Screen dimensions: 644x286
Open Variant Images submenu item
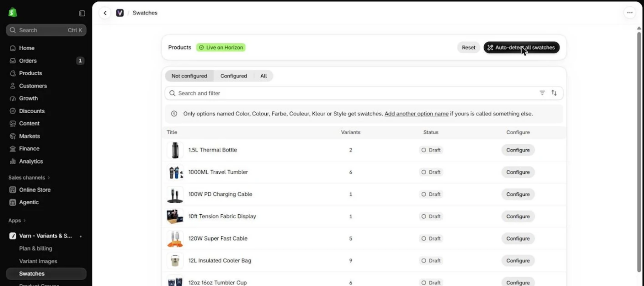(38, 261)
